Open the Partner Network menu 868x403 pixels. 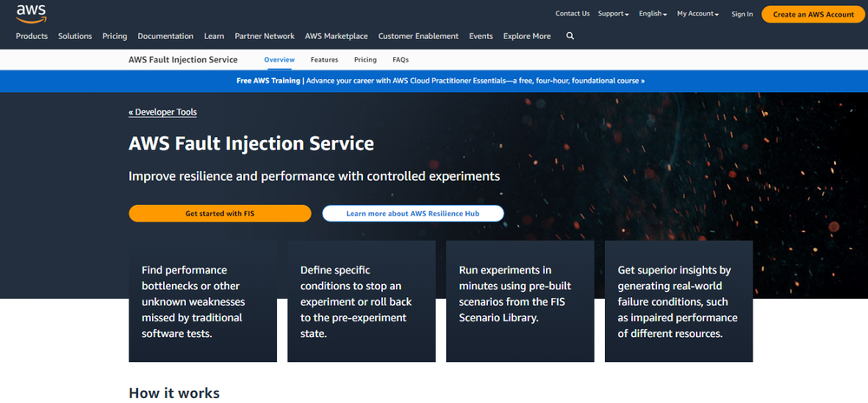265,36
